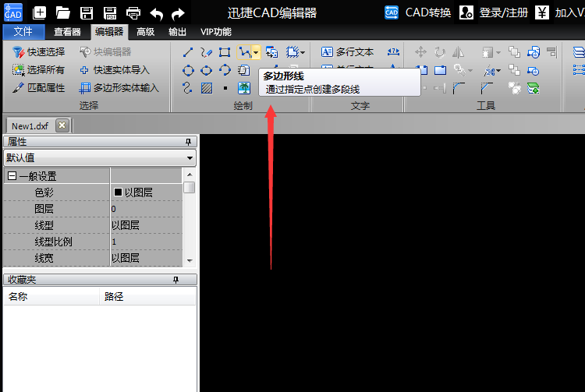Click the Rotate tool in tools group
The height and width of the screenshot is (392, 585).
click(439, 52)
